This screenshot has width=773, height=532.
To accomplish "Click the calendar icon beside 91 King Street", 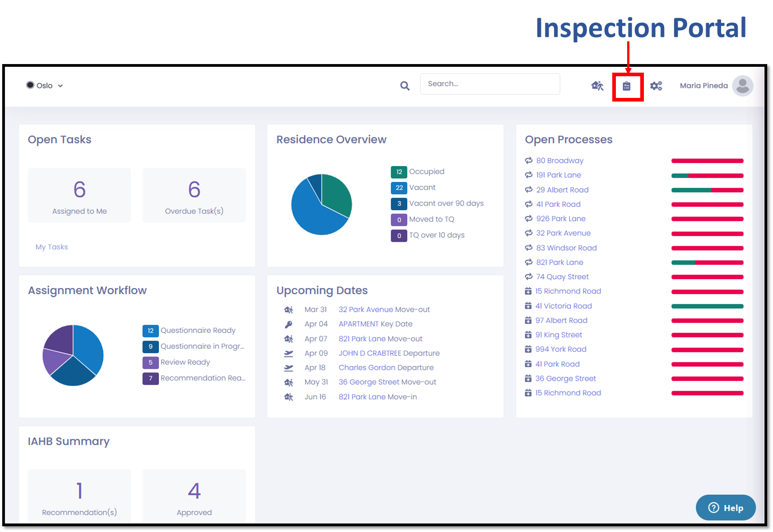I will point(528,334).
